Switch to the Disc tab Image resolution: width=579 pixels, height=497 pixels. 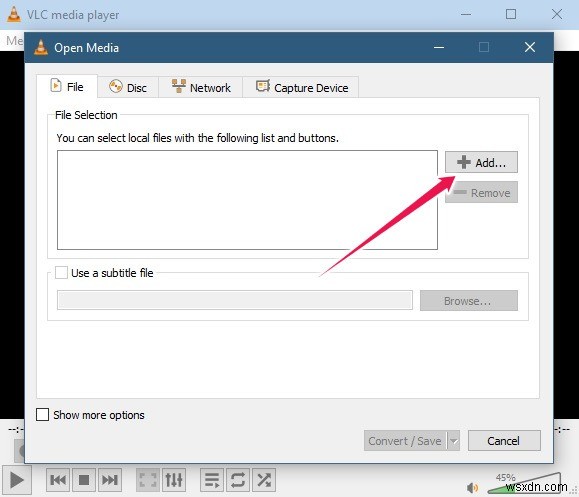pyautogui.click(x=128, y=88)
